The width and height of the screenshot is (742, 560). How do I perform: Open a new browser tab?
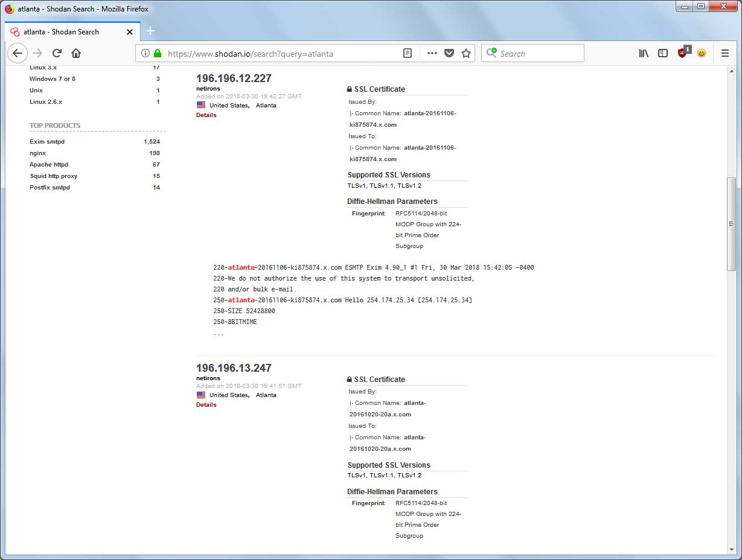point(150,31)
